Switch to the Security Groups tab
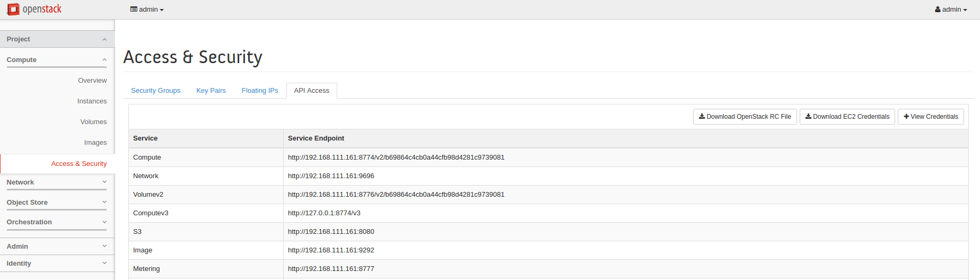980x280 pixels. click(156, 91)
